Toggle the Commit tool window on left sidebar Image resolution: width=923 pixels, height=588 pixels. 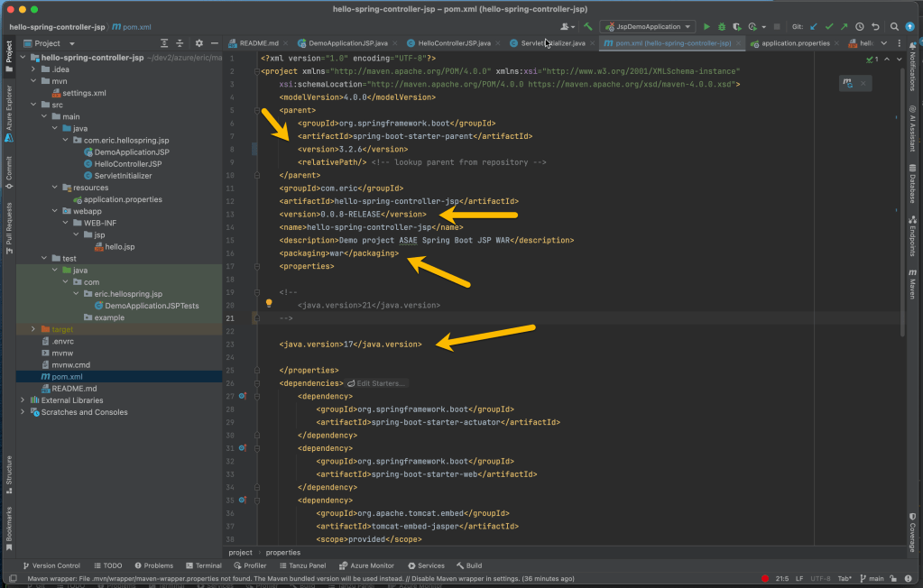point(9,171)
